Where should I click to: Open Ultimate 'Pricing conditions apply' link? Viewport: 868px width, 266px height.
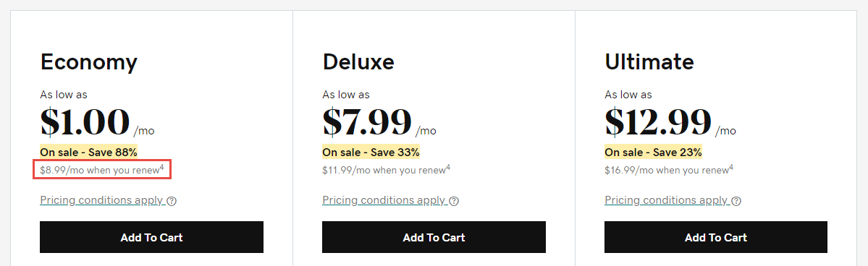[667, 200]
